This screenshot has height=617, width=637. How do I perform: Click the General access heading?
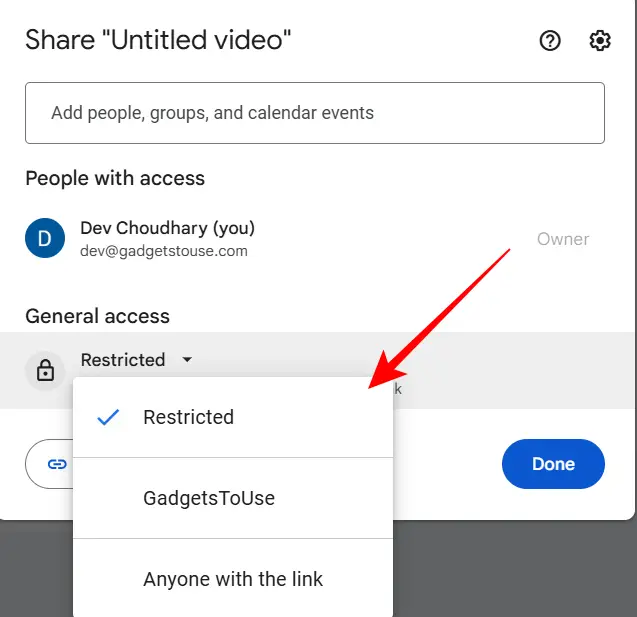coord(98,316)
